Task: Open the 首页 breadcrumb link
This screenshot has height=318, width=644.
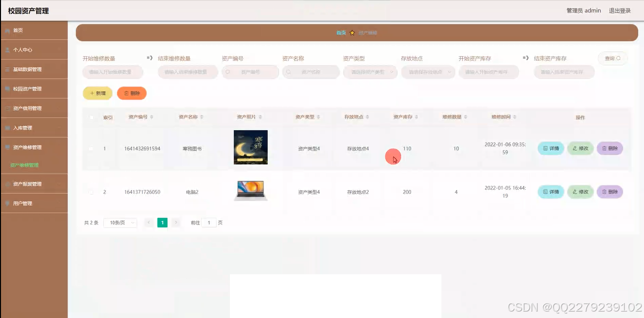Action: click(341, 32)
